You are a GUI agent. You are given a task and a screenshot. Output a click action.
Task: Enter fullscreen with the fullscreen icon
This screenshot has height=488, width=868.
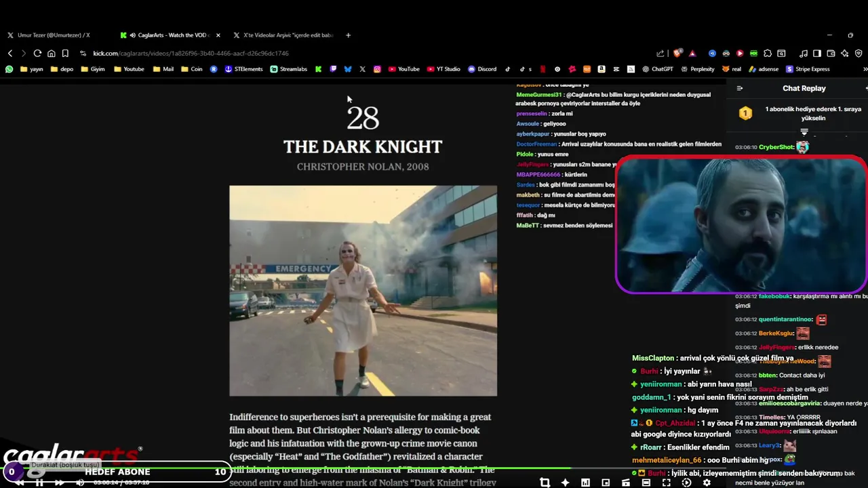pyautogui.click(x=666, y=483)
